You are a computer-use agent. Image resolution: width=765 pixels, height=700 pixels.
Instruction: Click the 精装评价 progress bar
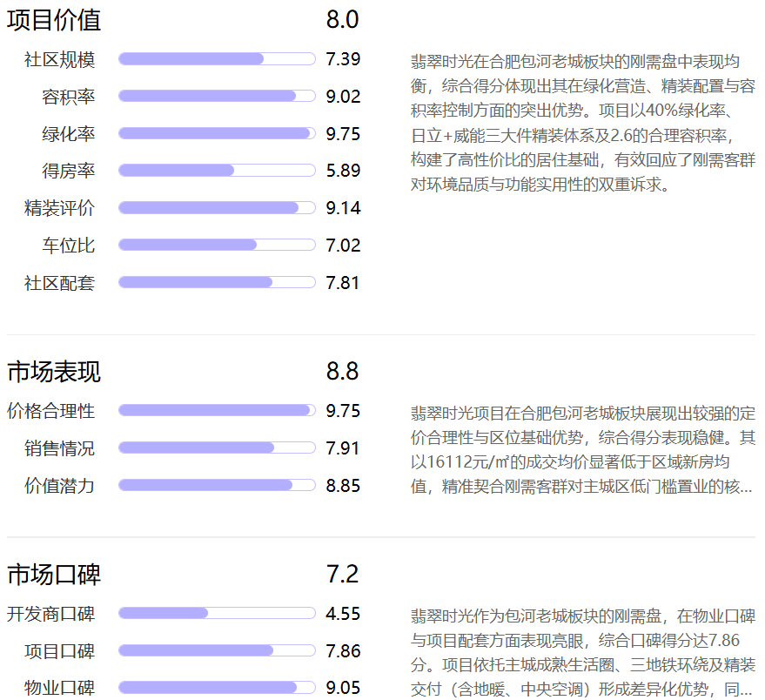point(217,208)
